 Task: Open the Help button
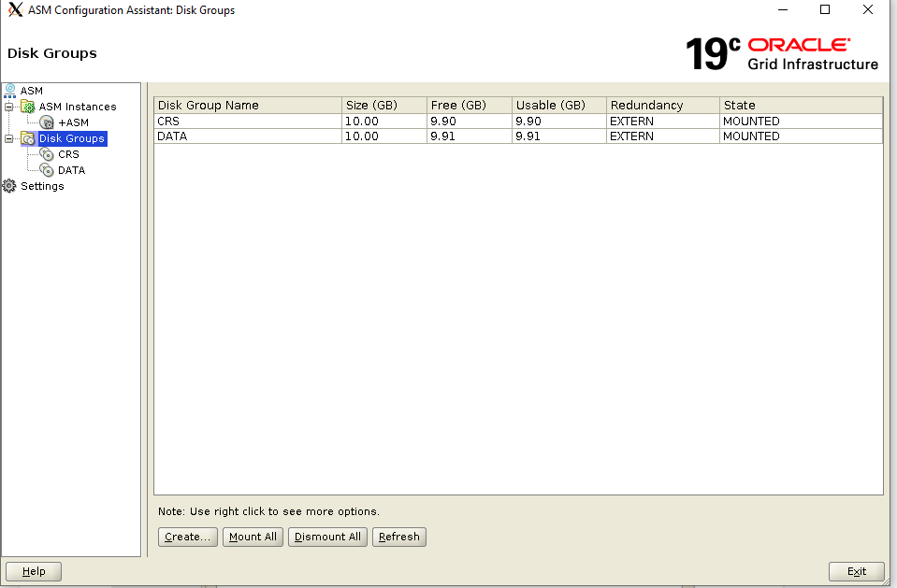point(34,571)
